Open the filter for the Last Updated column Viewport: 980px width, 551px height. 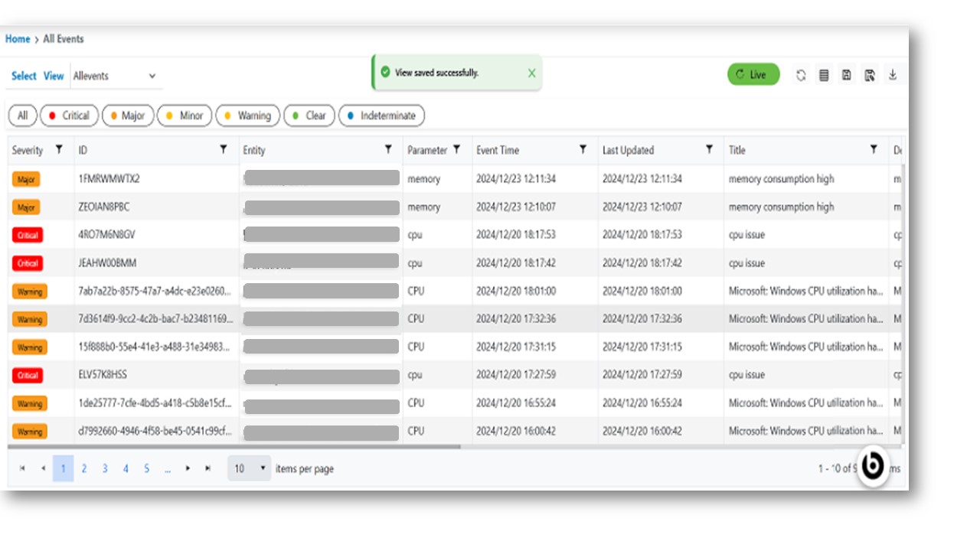coord(710,150)
